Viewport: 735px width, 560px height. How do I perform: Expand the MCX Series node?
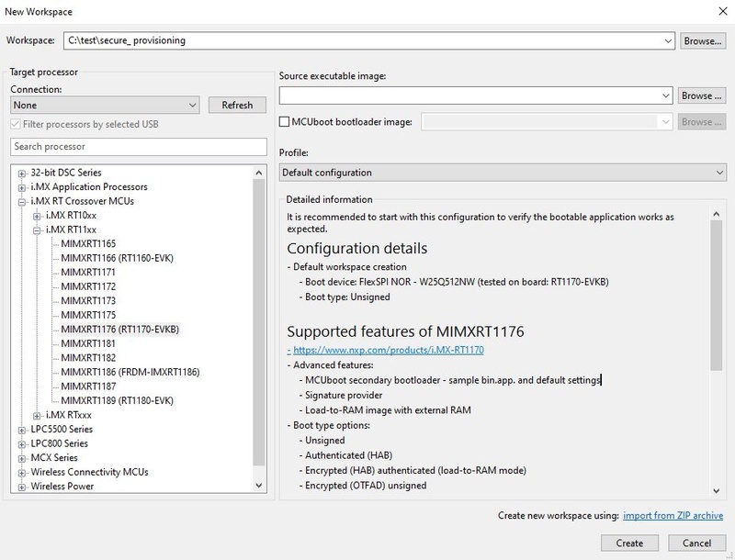tap(22, 457)
